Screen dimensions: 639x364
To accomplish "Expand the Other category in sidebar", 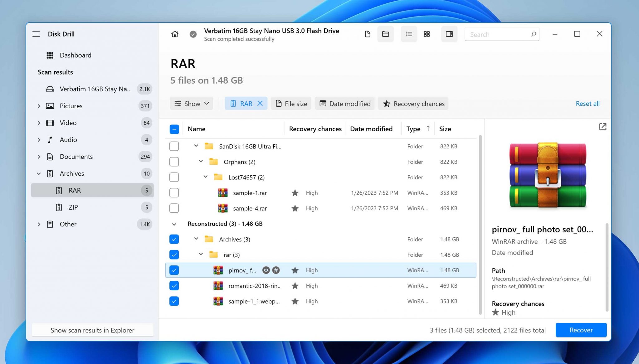I will 39,224.
